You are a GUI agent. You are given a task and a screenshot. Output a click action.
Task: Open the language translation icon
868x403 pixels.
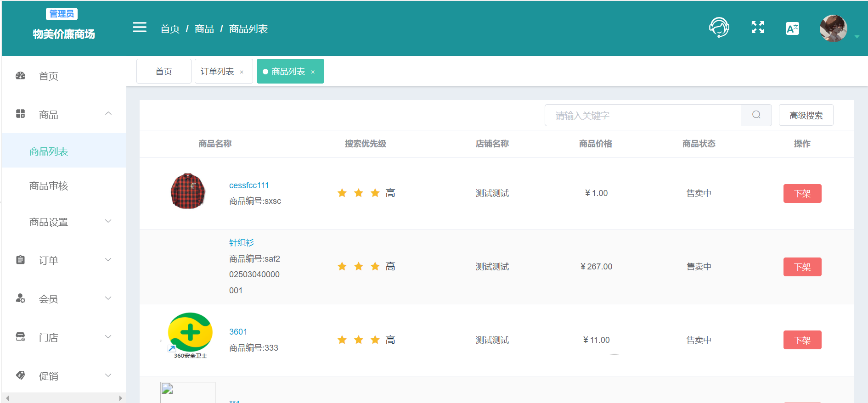(792, 28)
